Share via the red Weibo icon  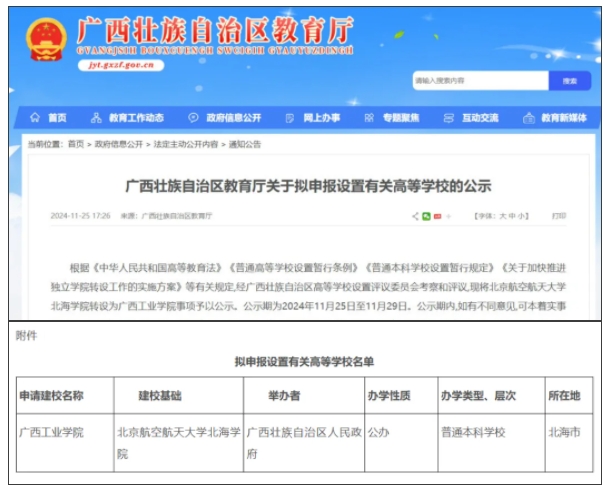(x=437, y=217)
